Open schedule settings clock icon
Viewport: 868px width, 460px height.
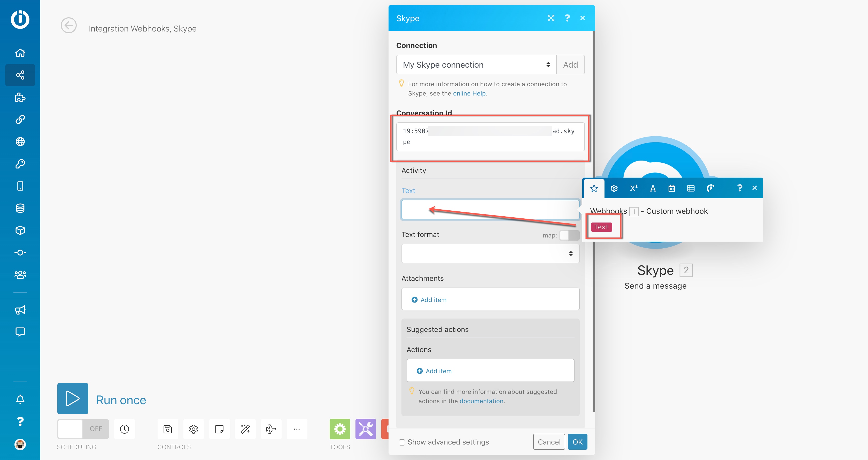pos(124,429)
